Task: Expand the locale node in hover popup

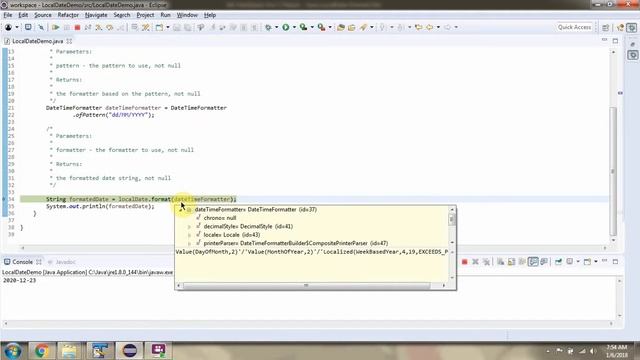Action: coord(189,235)
